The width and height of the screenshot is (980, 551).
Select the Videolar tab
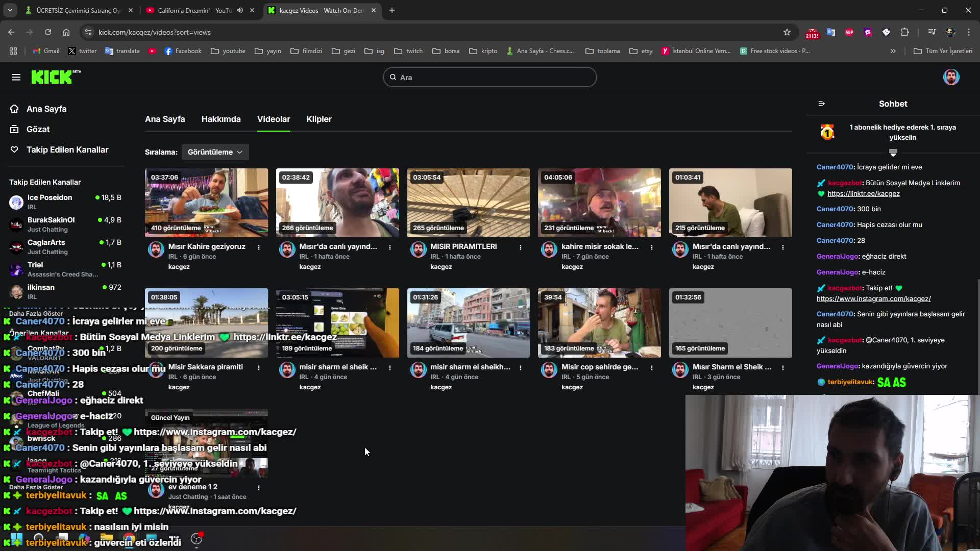(274, 119)
